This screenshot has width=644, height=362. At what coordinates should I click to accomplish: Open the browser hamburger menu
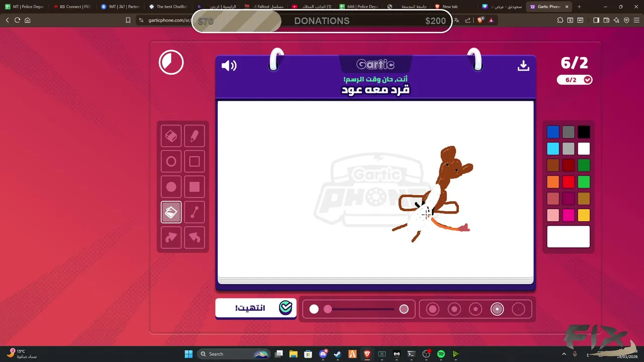point(636,20)
